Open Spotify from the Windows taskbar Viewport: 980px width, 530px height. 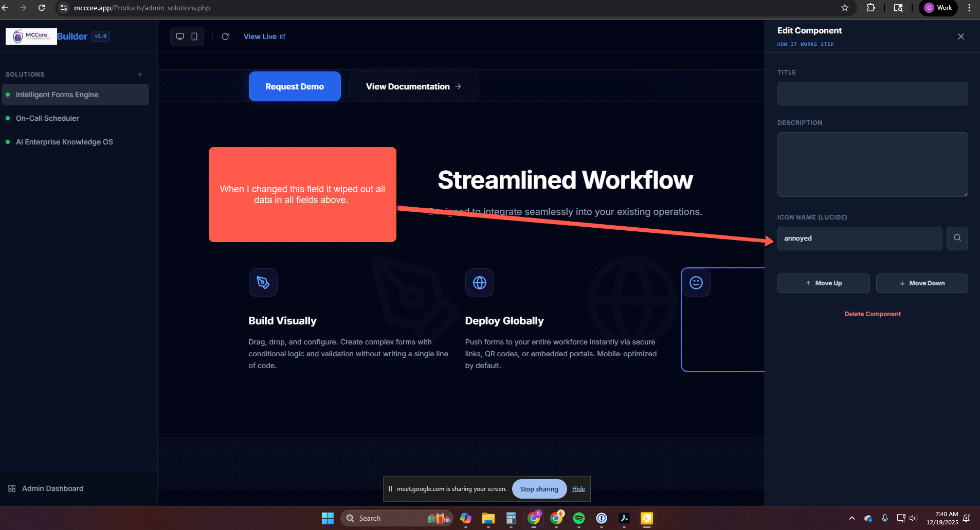pyautogui.click(x=578, y=518)
